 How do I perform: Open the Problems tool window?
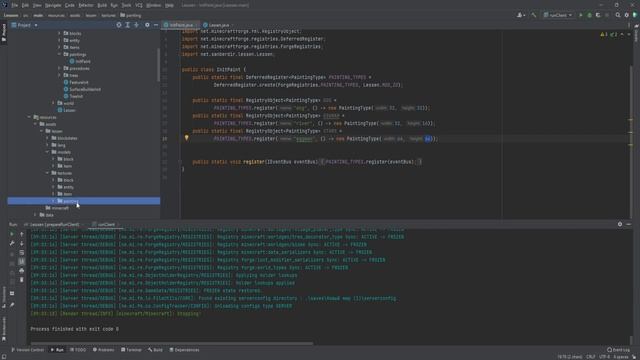click(x=103, y=350)
